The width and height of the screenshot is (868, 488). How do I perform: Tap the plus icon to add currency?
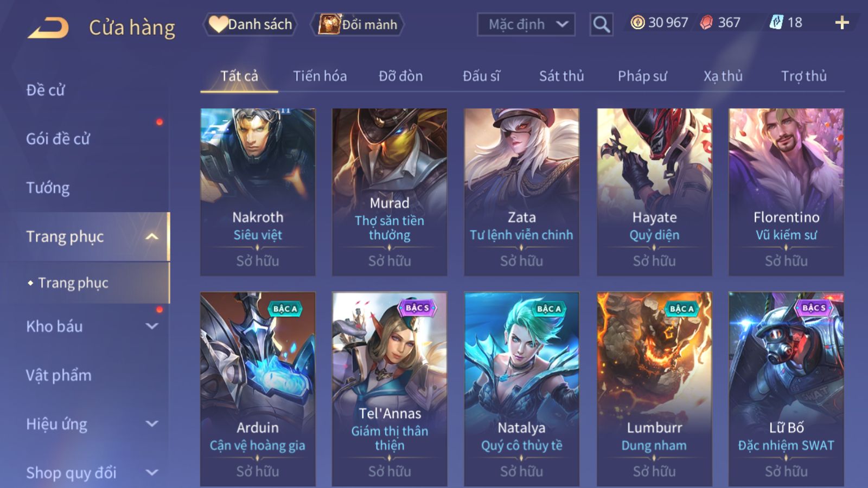(842, 23)
